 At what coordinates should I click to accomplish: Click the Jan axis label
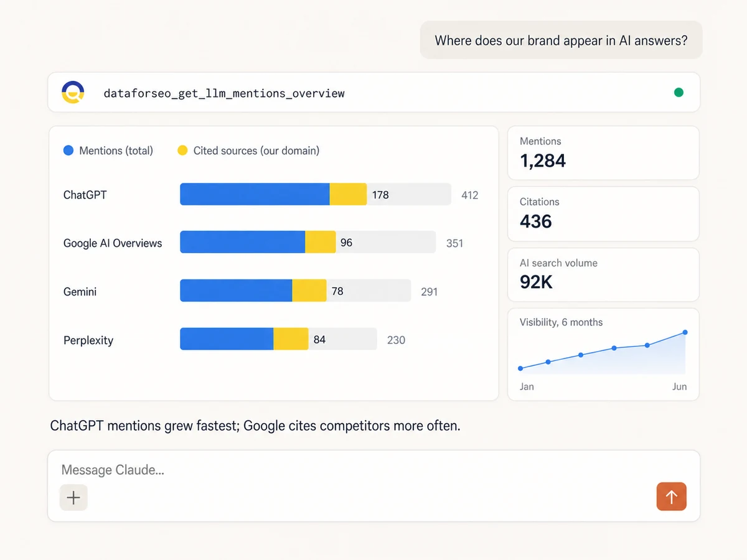pyautogui.click(x=527, y=386)
